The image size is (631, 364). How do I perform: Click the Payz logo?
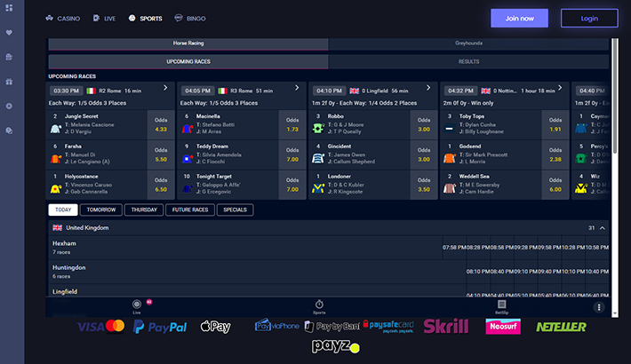coord(336,346)
